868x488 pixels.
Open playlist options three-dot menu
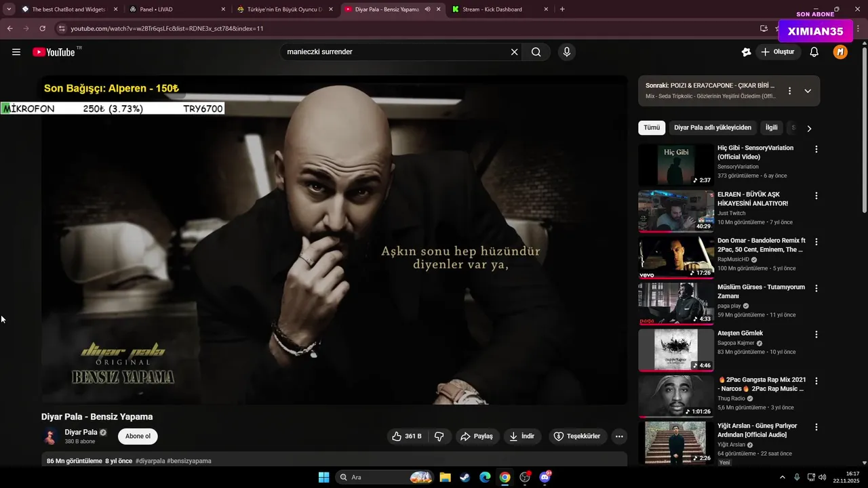tap(789, 91)
